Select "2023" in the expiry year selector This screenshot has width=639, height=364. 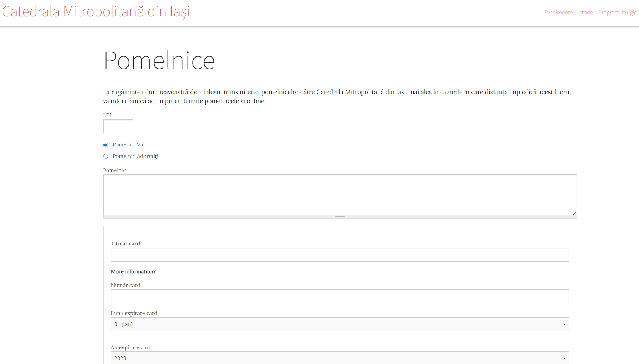point(340,358)
